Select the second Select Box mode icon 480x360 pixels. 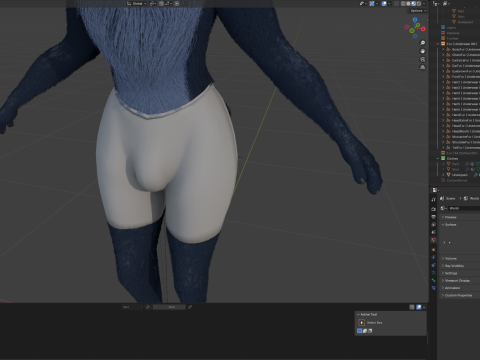(365, 331)
